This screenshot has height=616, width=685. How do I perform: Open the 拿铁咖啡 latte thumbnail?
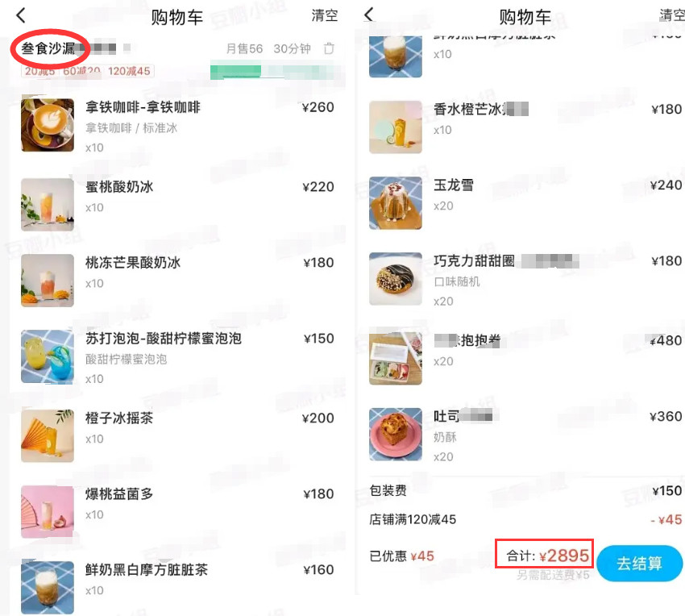click(48, 125)
